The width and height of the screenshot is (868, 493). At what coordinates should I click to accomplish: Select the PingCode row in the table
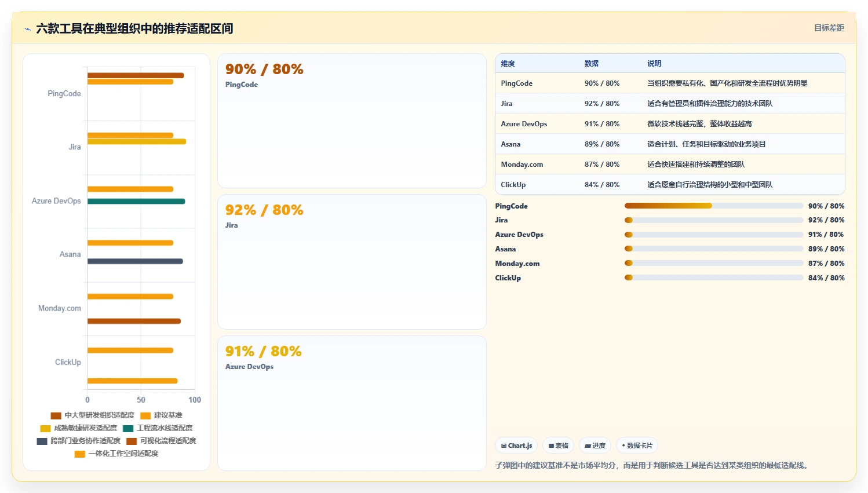pos(670,83)
